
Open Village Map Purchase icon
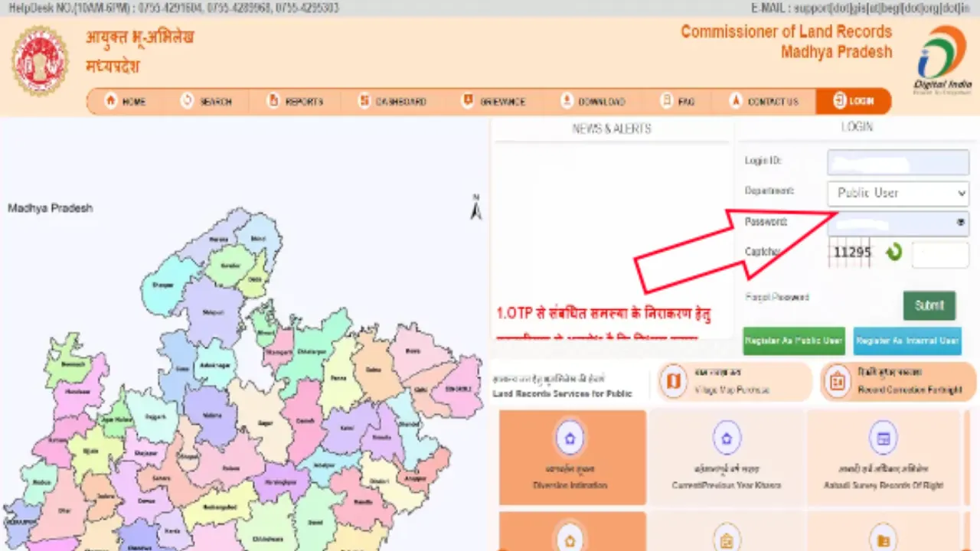673,382
